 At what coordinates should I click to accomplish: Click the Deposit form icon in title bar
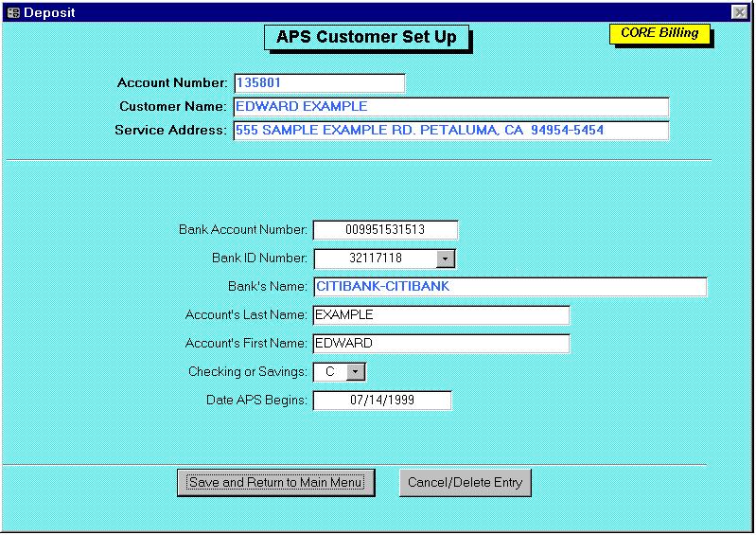click(13, 12)
